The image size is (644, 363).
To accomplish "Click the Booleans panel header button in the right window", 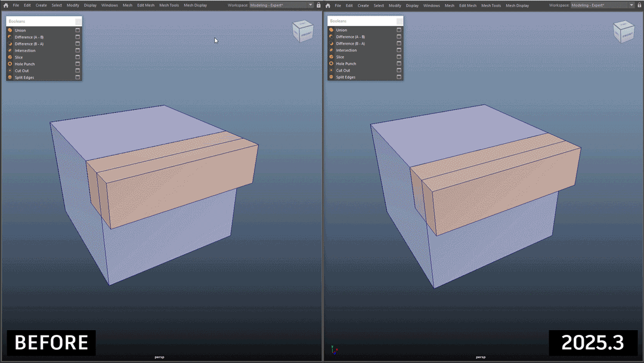I will 400,21.
